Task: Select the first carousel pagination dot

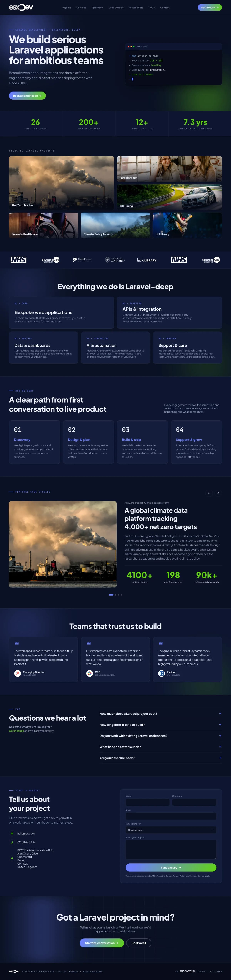Action: (x=111, y=595)
